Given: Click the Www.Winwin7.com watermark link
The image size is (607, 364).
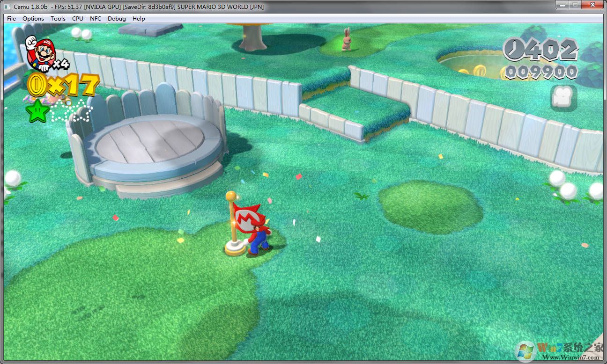Looking at the screenshot, I should coord(570,358).
